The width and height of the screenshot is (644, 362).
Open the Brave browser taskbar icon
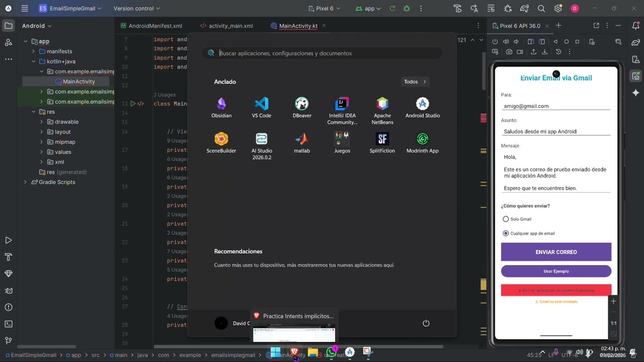click(x=294, y=352)
